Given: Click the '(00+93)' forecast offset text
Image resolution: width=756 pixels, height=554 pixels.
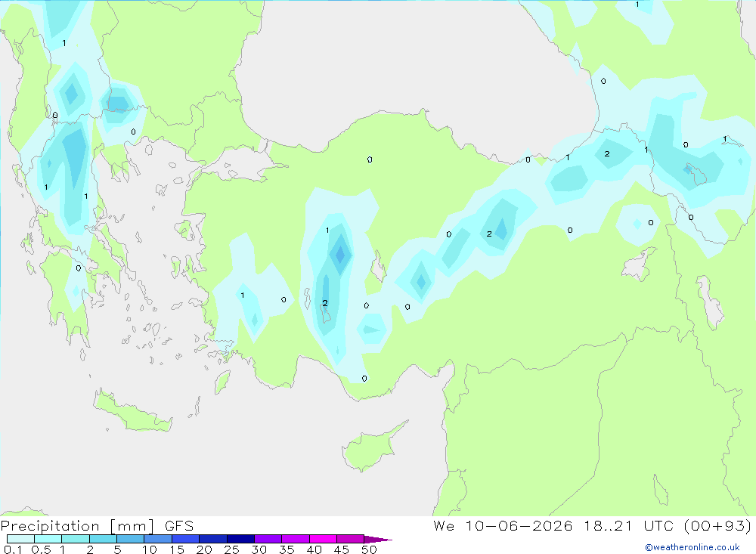Looking at the screenshot, I should tap(717, 526).
